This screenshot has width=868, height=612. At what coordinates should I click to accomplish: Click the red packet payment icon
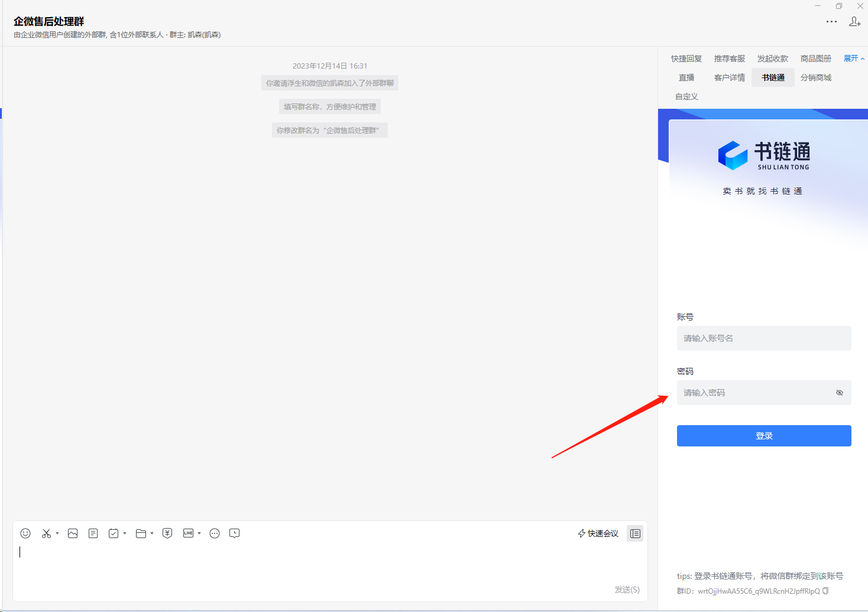167,533
